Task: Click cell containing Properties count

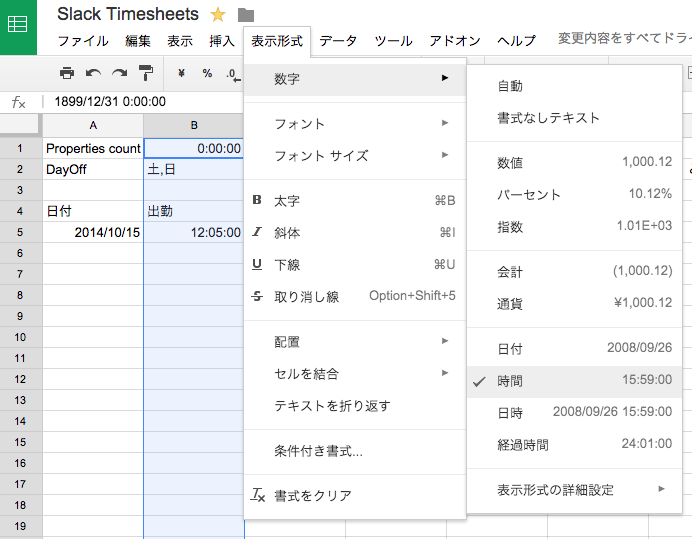Action: [93, 148]
